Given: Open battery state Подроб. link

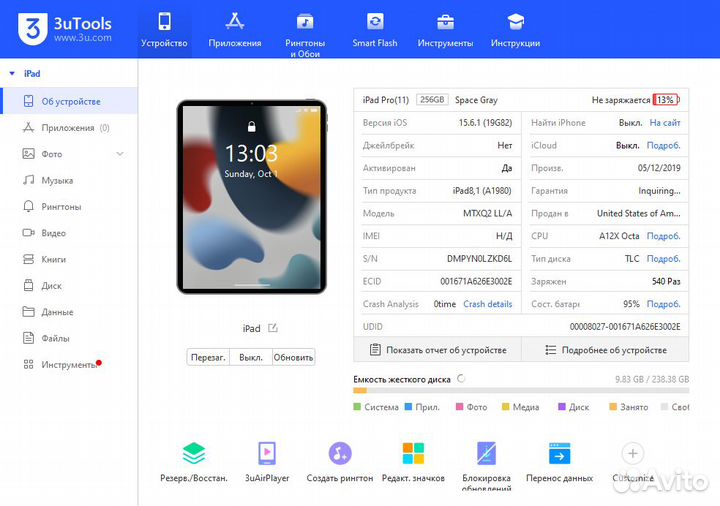Looking at the screenshot, I should tap(664, 304).
